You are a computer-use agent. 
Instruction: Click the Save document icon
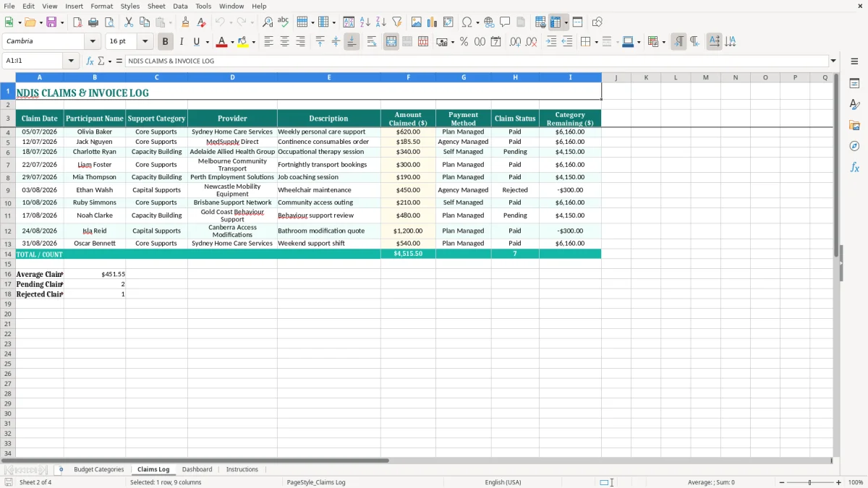(x=51, y=22)
